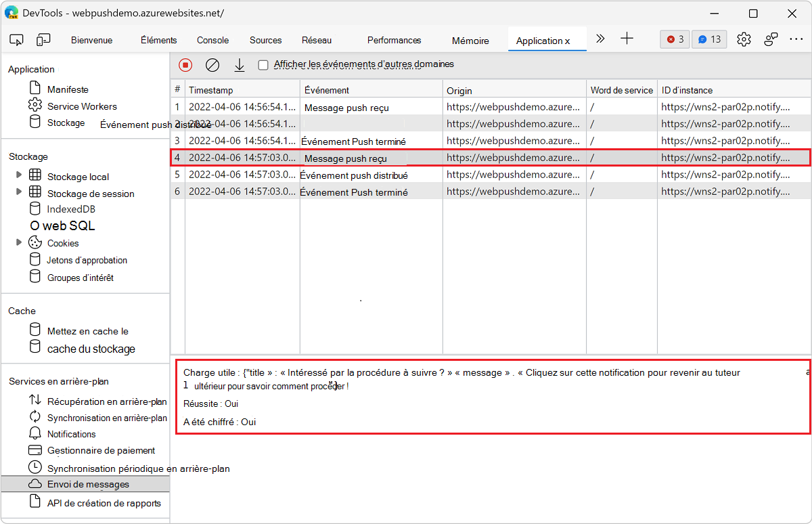Viewport: 812px width, 524px height.
Task: Open Manifeste in the sidebar
Action: click(68, 89)
